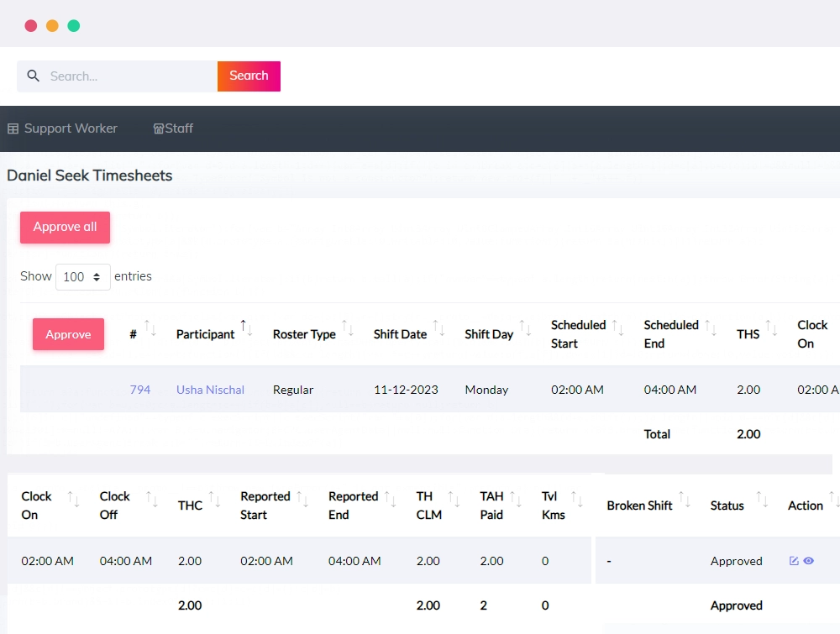Click the edit pencil icon in Action column
The width and height of the screenshot is (840, 634).
coord(794,561)
